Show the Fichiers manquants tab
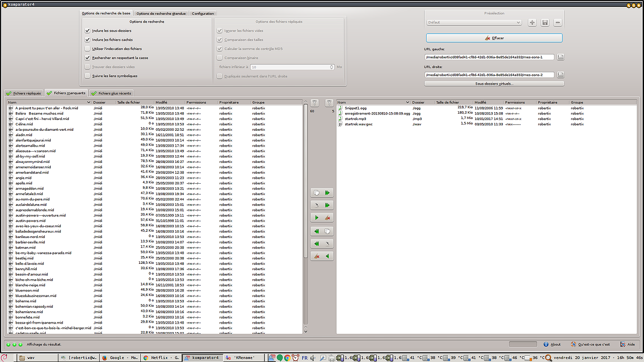This screenshot has width=644, height=362. coord(66,93)
